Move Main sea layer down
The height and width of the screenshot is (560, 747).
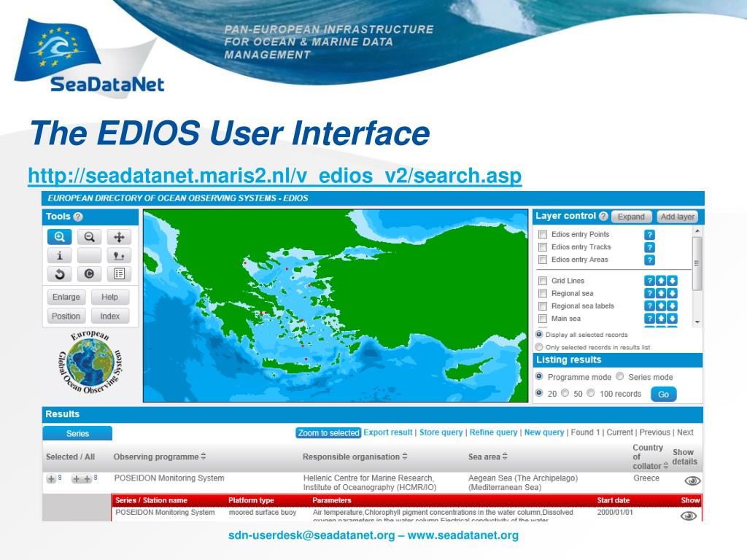672,319
